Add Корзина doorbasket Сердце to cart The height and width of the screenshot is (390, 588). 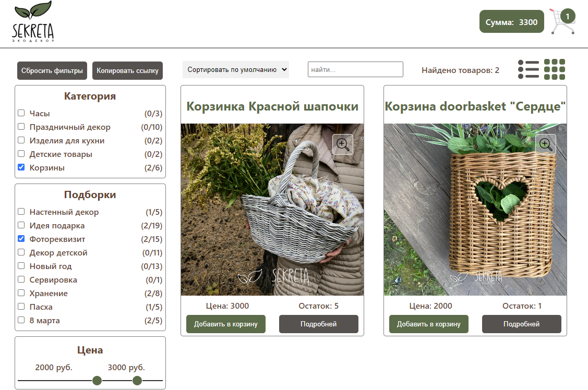click(429, 324)
